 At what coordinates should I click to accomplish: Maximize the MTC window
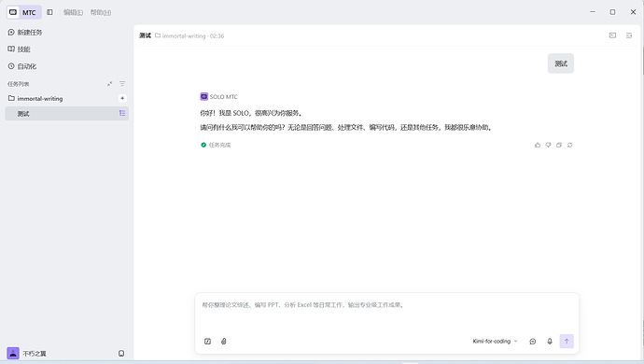[x=612, y=12]
